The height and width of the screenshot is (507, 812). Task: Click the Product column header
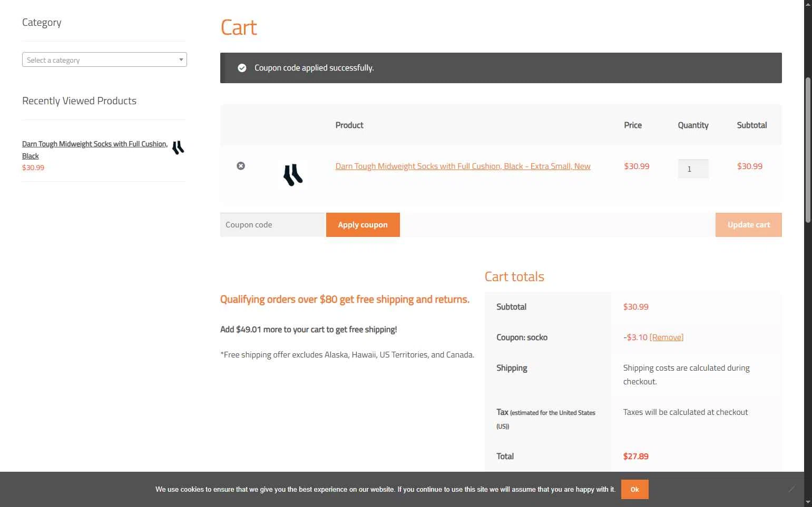click(349, 125)
